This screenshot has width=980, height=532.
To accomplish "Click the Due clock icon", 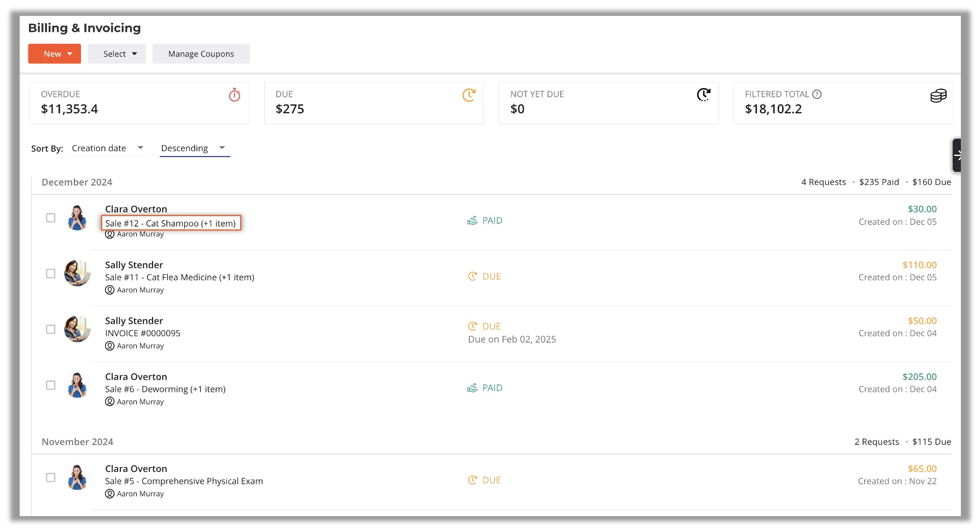I will click(469, 95).
